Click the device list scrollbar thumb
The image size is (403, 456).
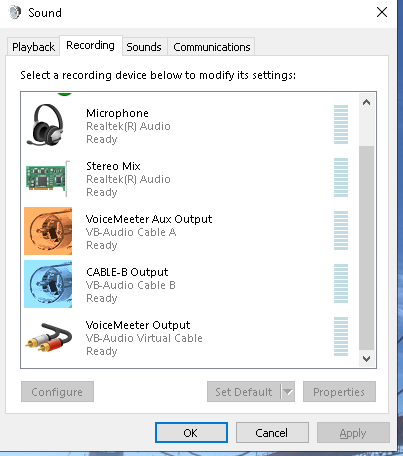367,248
